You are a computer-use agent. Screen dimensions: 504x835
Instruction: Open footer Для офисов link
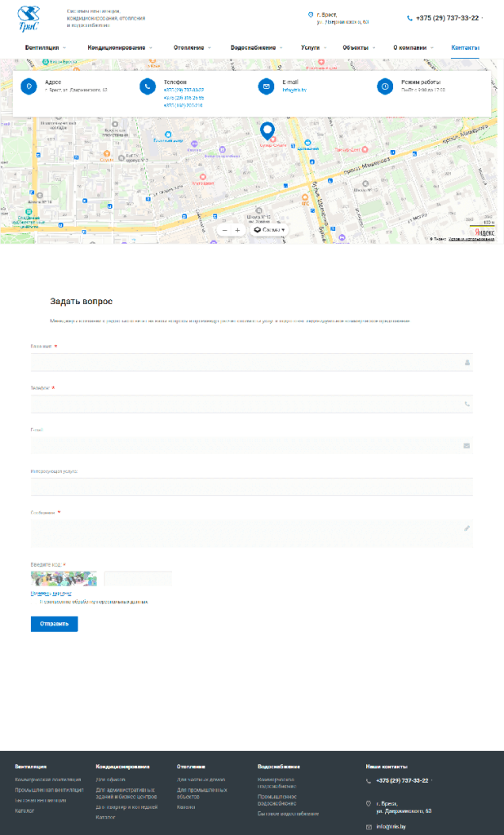pos(110,780)
